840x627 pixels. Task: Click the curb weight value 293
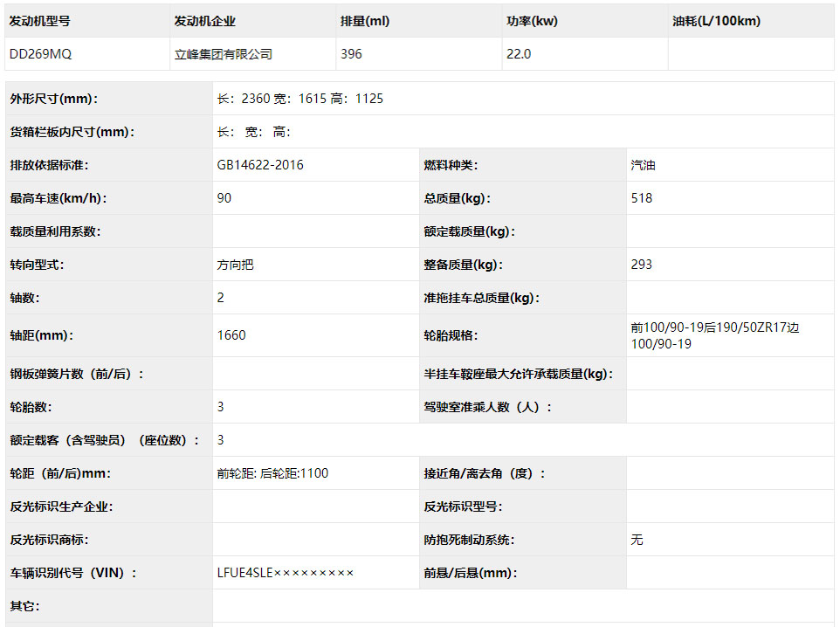click(641, 265)
